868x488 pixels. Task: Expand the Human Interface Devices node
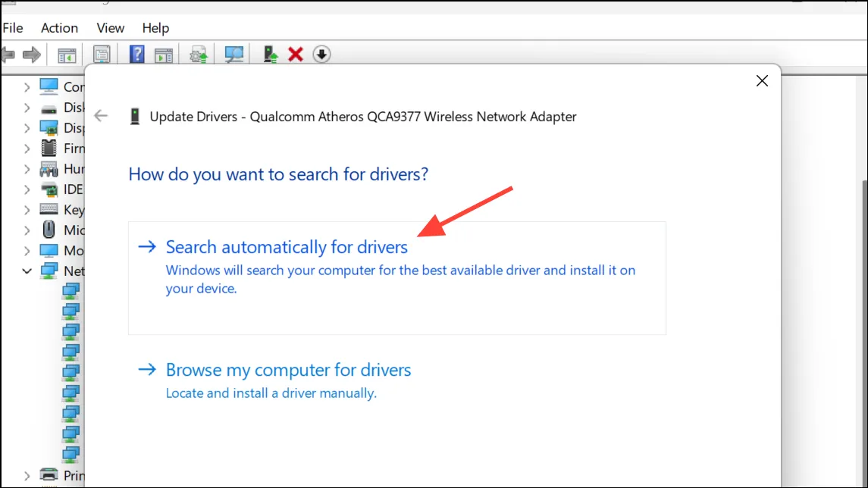27,169
